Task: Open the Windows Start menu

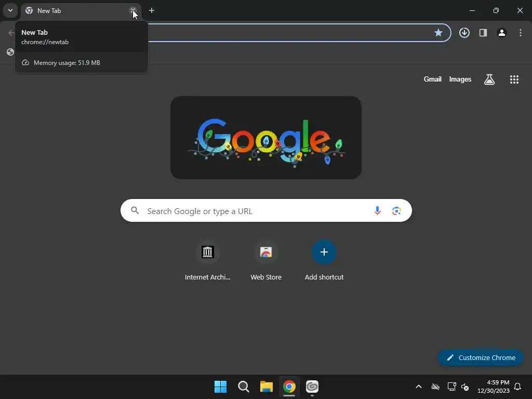Action: point(220,387)
